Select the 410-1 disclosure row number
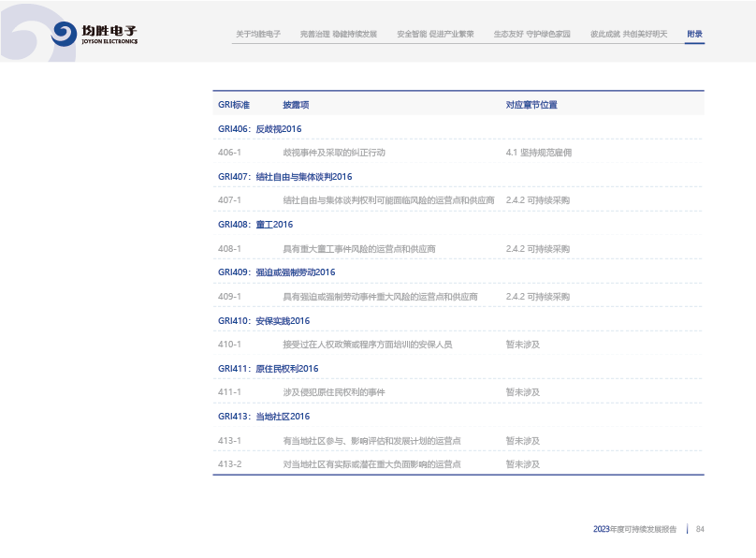 click(x=230, y=345)
